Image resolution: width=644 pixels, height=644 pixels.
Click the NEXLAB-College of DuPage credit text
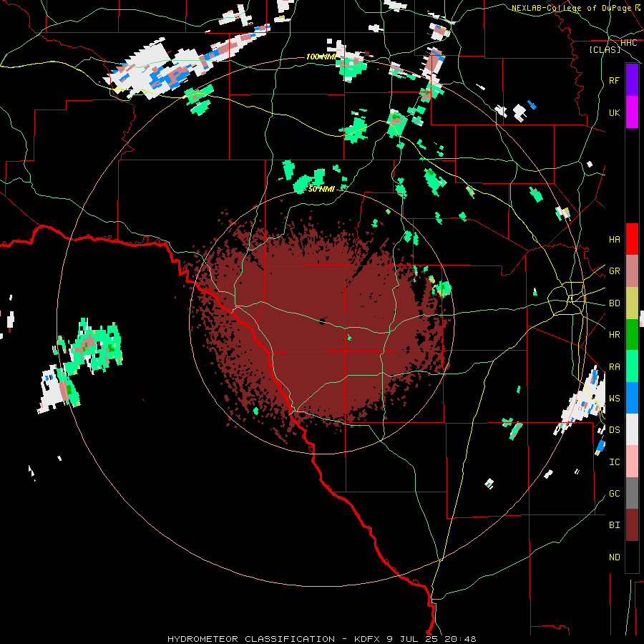571,8
